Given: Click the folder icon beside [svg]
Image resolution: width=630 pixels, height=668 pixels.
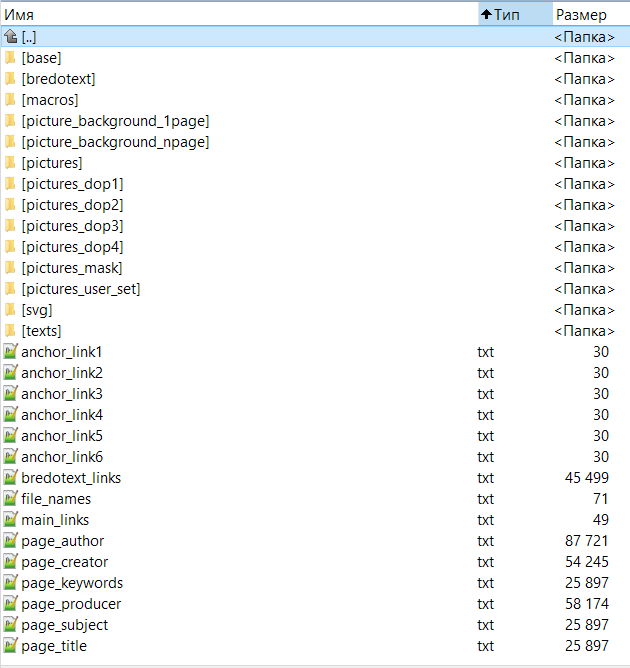Looking at the screenshot, I should [10, 309].
